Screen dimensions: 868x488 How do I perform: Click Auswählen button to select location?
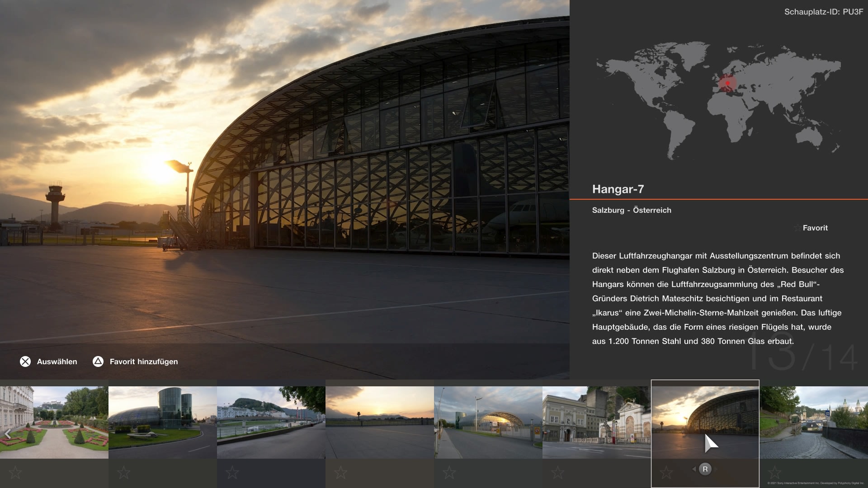click(47, 361)
